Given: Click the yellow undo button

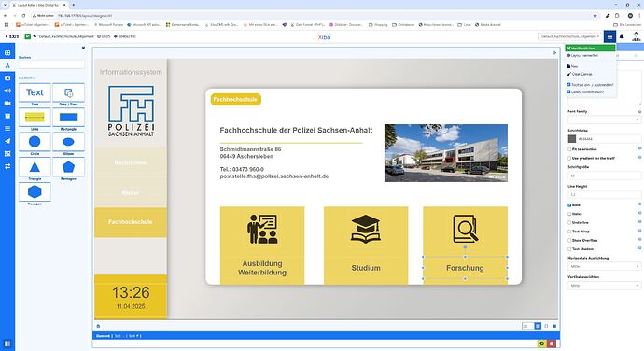Looking at the screenshot, I should (541, 344).
